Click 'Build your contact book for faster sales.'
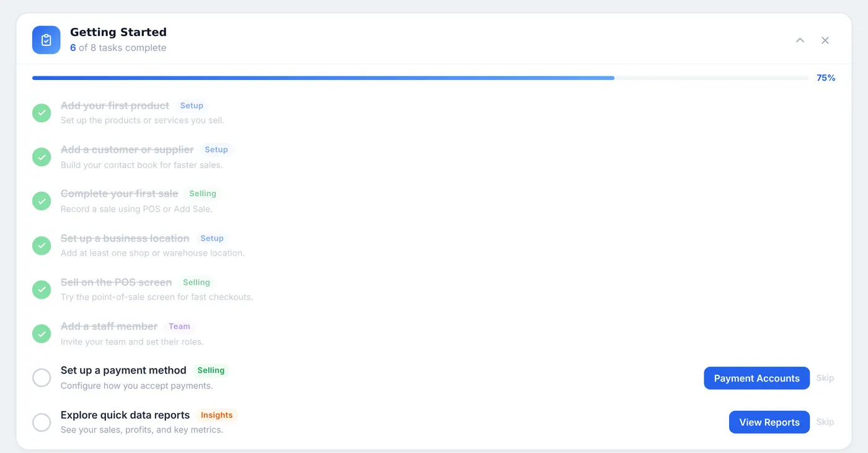 pyautogui.click(x=142, y=165)
